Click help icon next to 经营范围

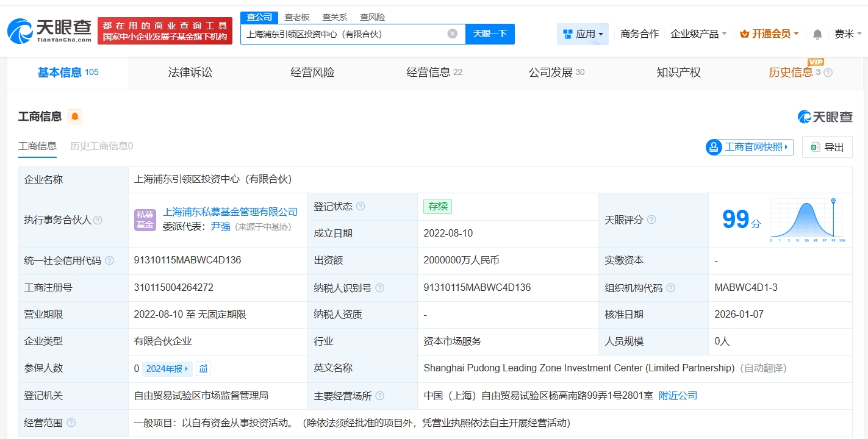[71, 423]
